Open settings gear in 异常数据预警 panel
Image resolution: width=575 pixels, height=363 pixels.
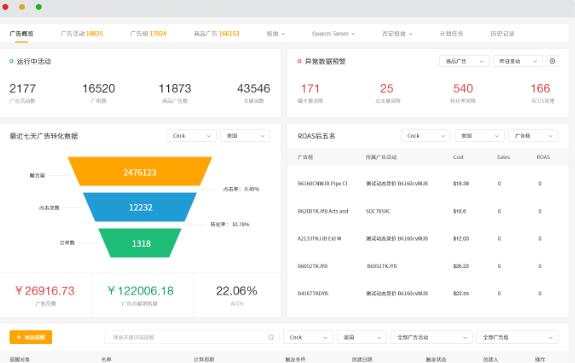(552, 61)
